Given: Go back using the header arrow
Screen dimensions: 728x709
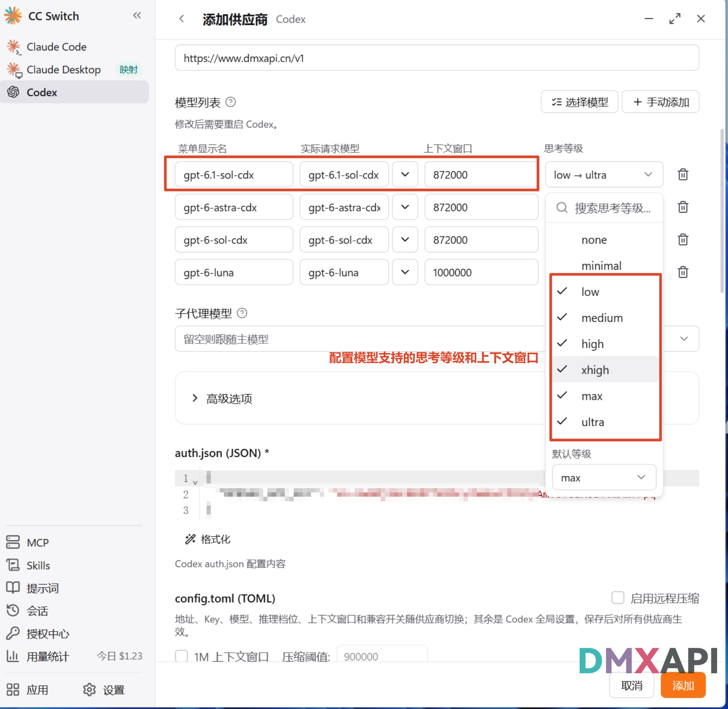Looking at the screenshot, I should pos(182,18).
